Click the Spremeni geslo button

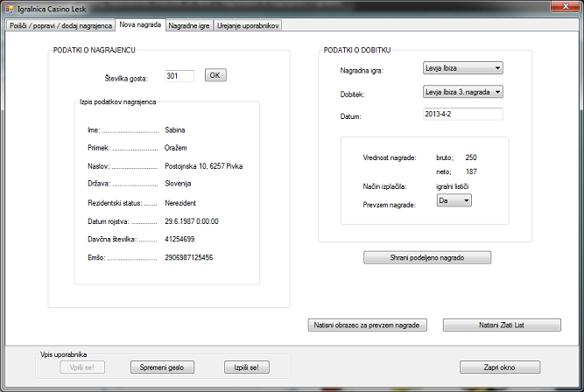tap(160, 367)
